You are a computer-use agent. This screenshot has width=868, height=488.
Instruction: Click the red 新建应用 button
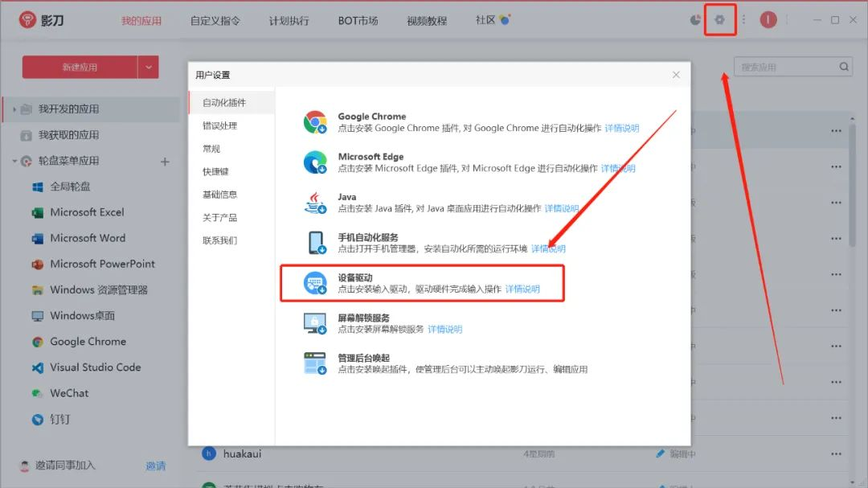pos(80,67)
